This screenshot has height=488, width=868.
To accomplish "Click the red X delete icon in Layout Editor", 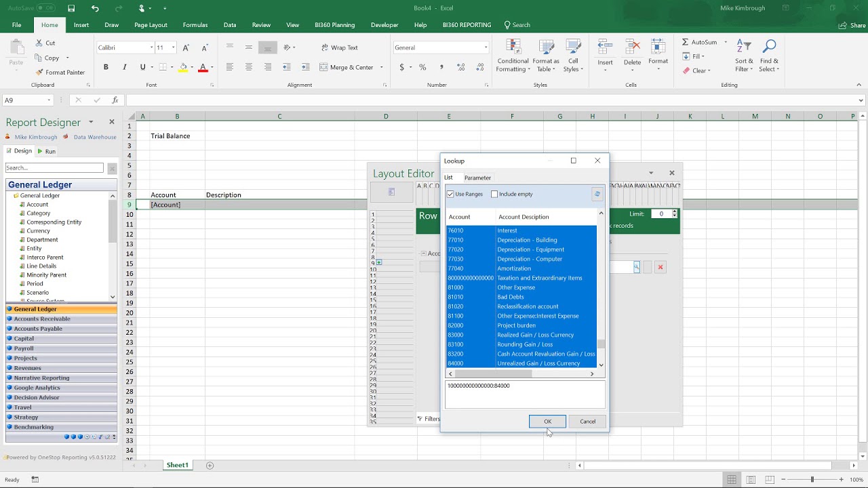I will (x=660, y=268).
